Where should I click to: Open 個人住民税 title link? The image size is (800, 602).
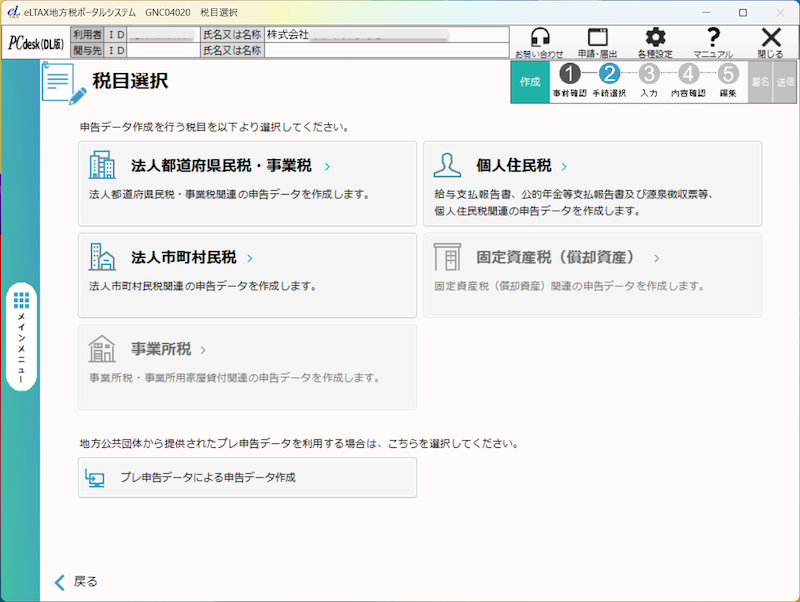[514, 165]
